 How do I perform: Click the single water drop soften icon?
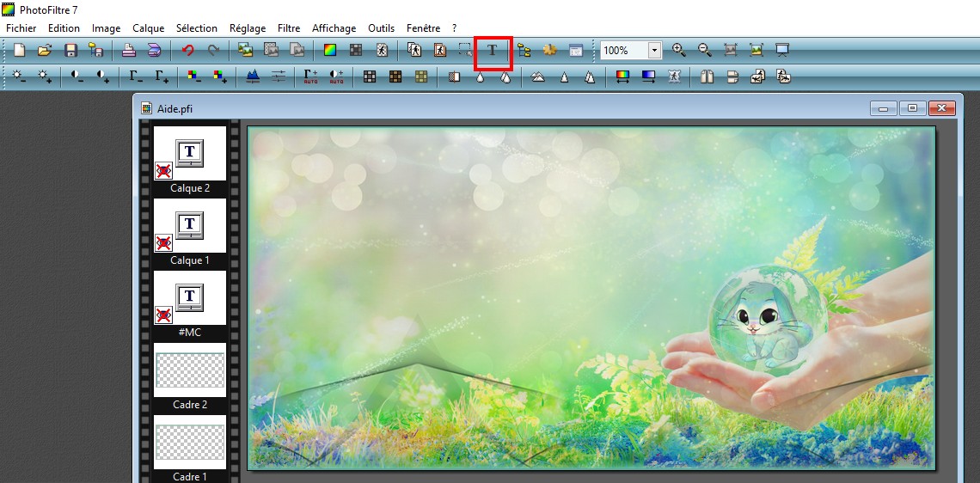point(480,76)
